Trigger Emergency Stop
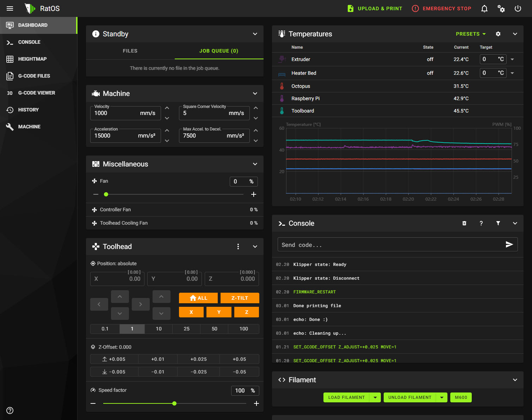 (441, 8)
